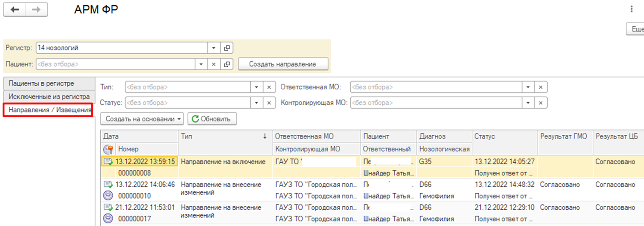This screenshot has width=644, height=226.
Task: Select the row with number 000000017
Action: (134, 219)
